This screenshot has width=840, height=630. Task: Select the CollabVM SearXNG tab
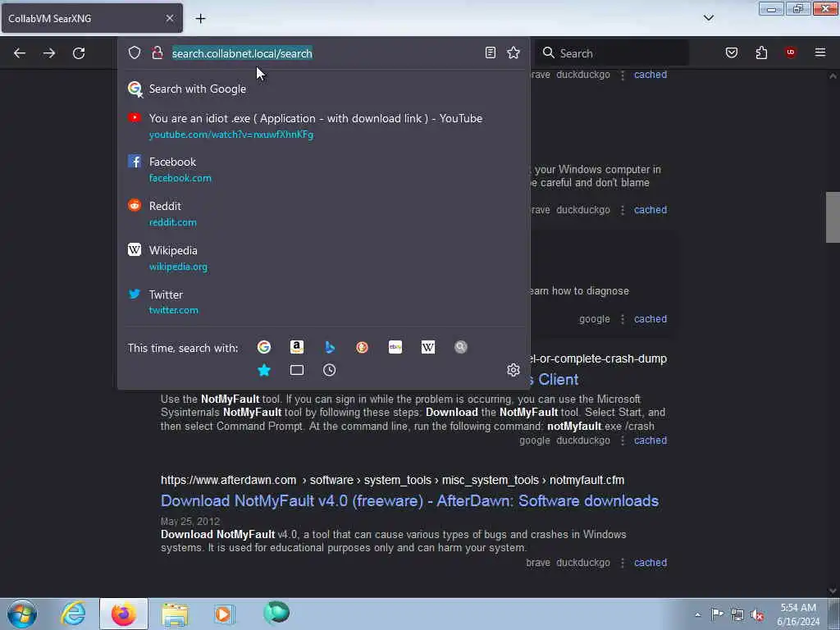(92, 18)
